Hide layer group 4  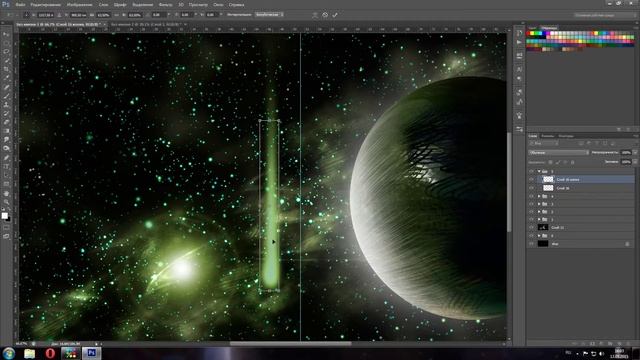pos(531,196)
